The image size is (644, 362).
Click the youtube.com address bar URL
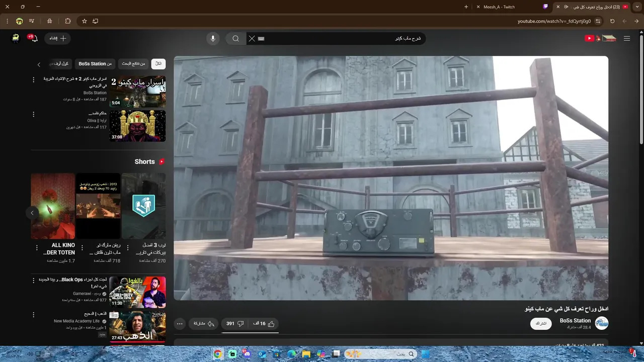[554, 21]
